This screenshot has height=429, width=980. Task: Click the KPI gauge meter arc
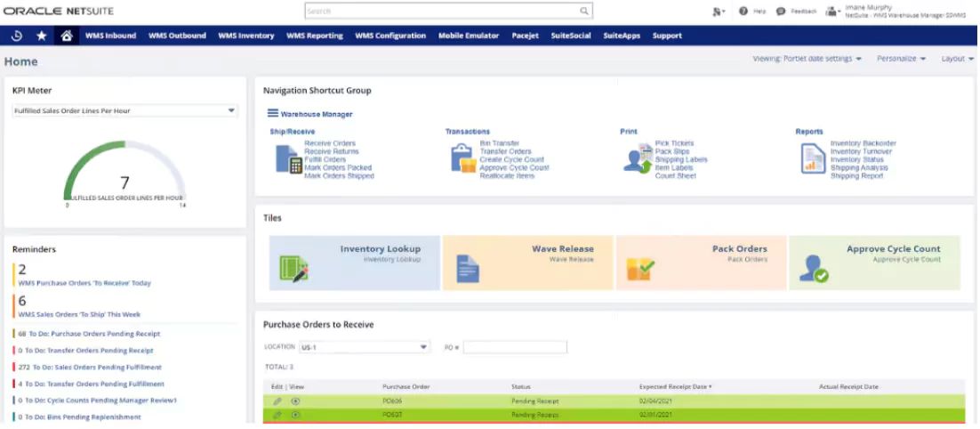[125, 169]
